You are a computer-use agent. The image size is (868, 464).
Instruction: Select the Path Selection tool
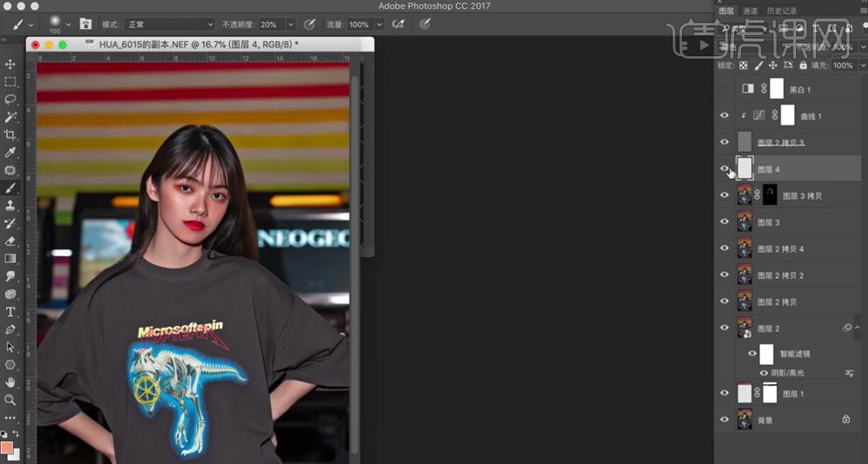pos(10,347)
